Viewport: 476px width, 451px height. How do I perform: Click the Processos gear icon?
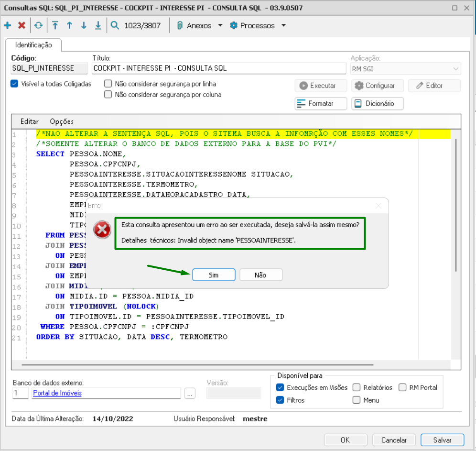233,25
